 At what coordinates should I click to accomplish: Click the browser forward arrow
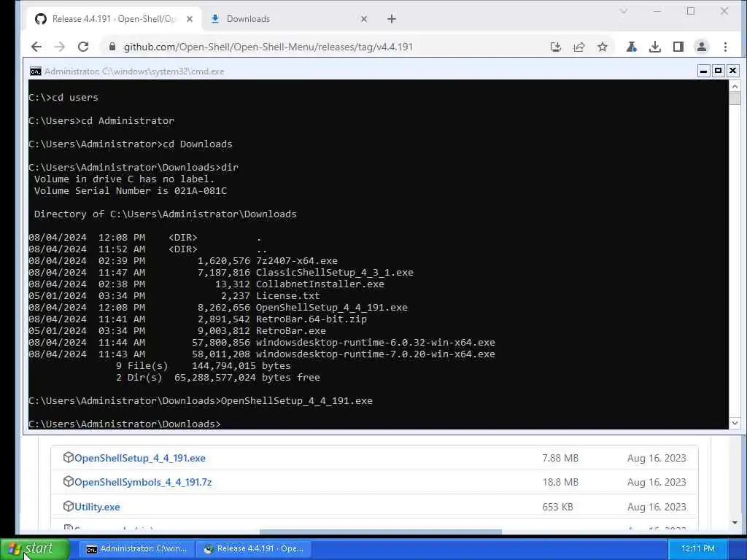click(x=60, y=47)
